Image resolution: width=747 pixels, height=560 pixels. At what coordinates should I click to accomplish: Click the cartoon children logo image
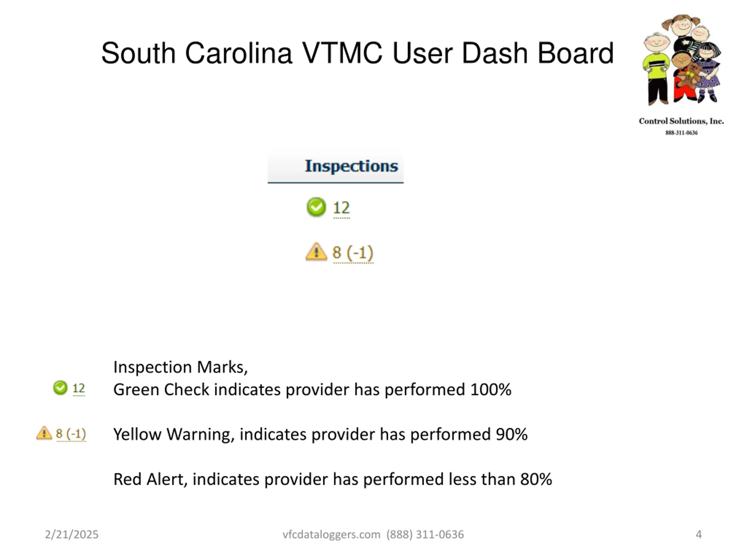point(682,60)
